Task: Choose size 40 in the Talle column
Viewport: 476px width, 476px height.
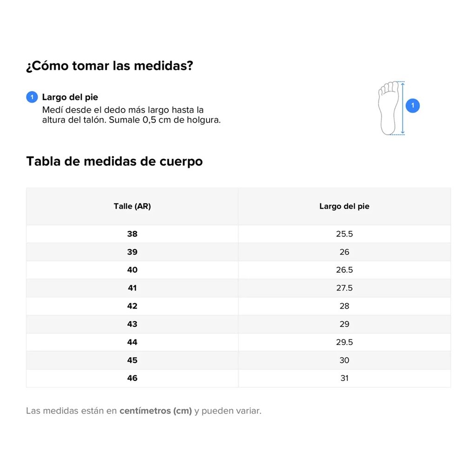Action: pos(132,270)
